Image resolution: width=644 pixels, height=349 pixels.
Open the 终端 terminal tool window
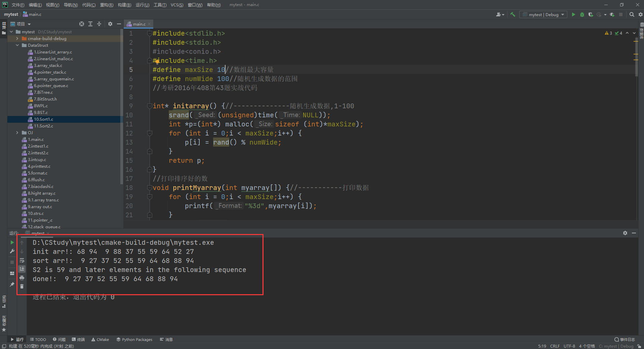(78, 339)
